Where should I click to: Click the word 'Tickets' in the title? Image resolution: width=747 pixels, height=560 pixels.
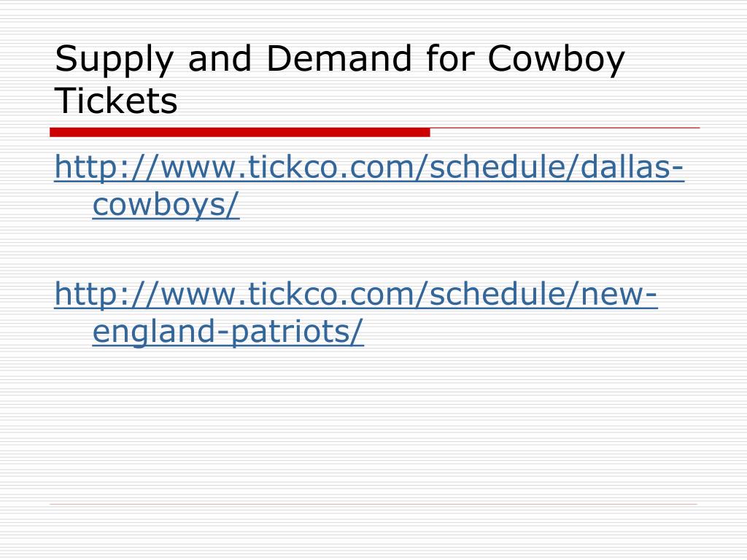[x=116, y=101]
